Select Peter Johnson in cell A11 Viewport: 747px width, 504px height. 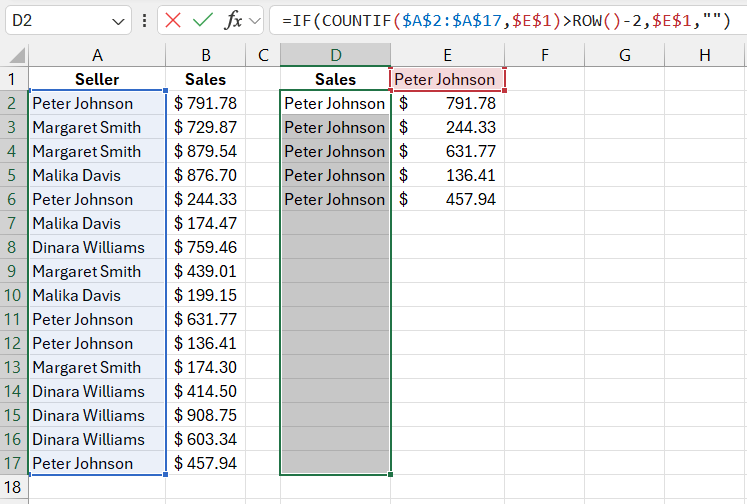point(97,319)
